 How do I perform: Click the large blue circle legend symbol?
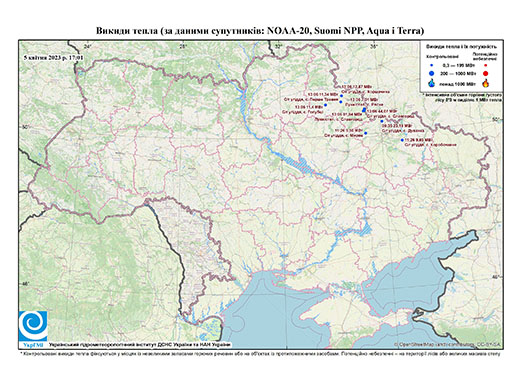pyautogui.click(x=432, y=73)
